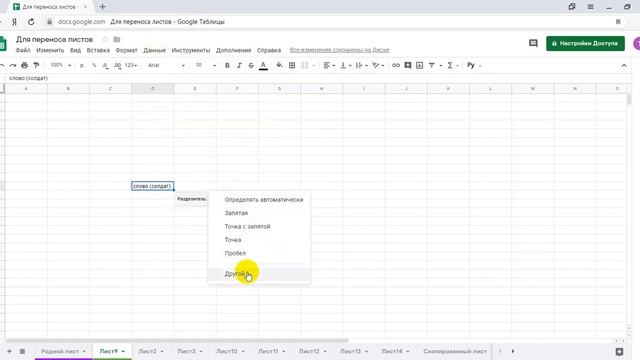The image size is (640, 360).
Task: Open the Вид menu
Action: point(76,50)
